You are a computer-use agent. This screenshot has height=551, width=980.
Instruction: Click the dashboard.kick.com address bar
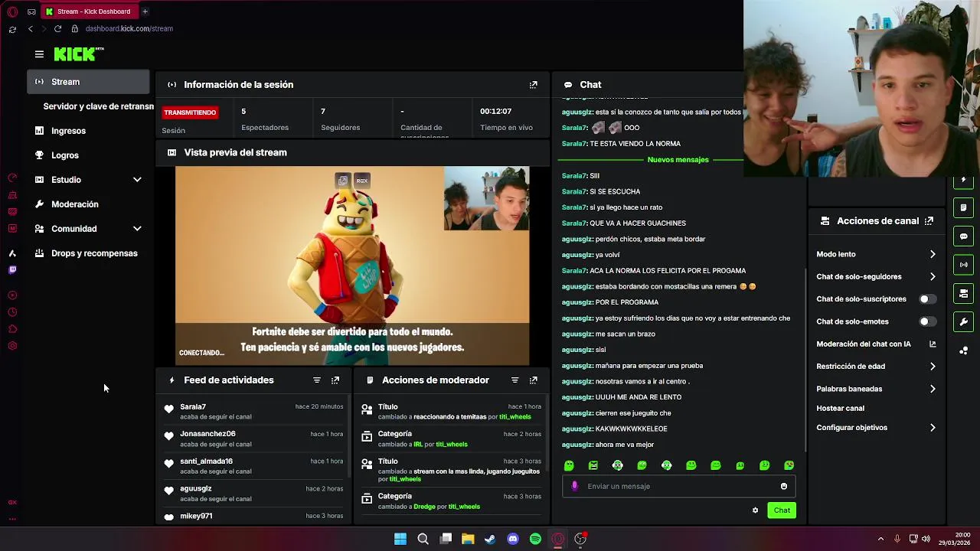point(129,29)
